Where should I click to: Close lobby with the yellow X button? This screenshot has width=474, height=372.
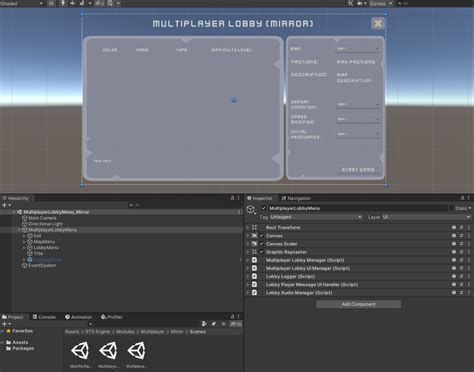tap(378, 24)
